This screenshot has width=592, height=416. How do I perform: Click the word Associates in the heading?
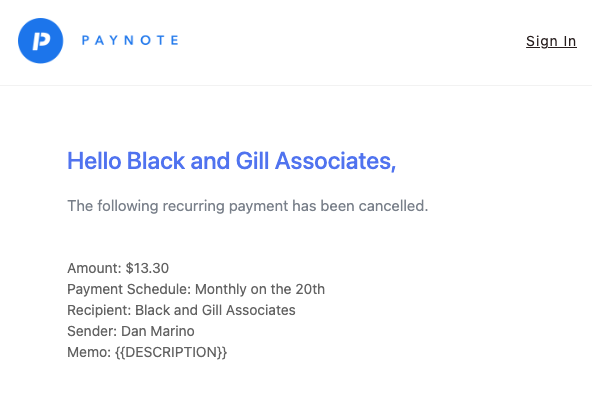coord(335,161)
